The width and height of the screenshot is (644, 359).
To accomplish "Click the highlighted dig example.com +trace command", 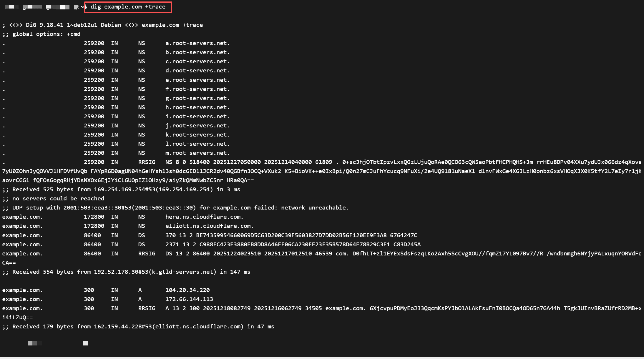I will tap(128, 7).
